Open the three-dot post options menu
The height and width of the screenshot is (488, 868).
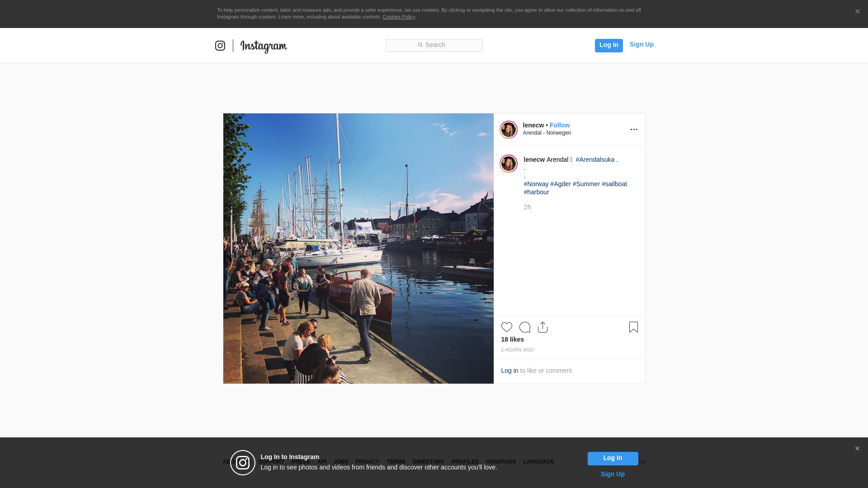[634, 130]
